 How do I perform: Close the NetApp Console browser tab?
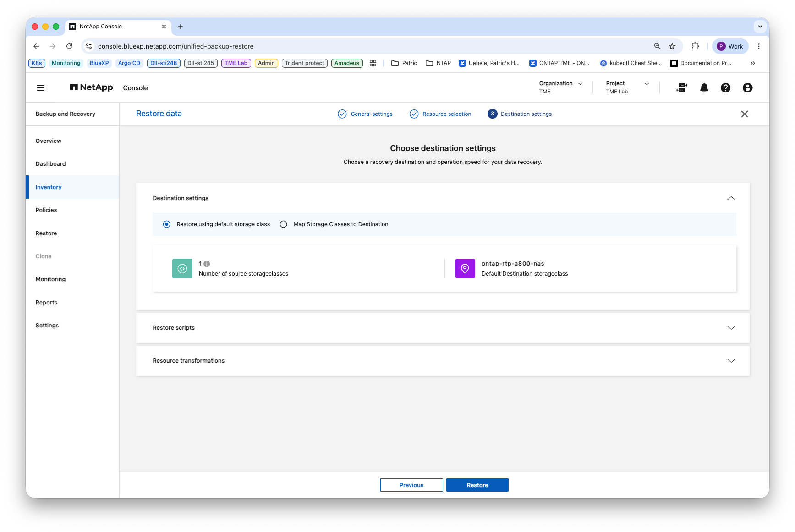[x=164, y=27]
